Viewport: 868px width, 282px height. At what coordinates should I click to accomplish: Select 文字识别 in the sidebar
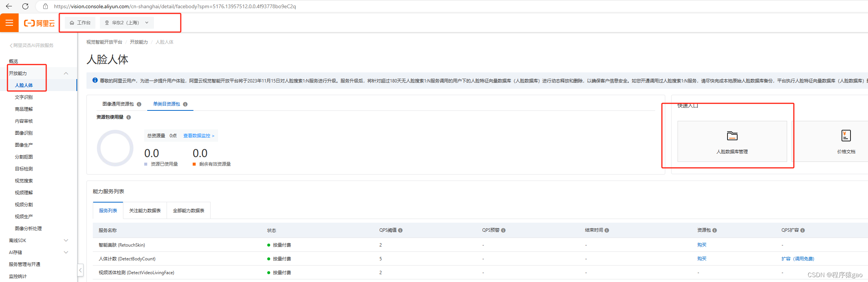[x=24, y=97]
